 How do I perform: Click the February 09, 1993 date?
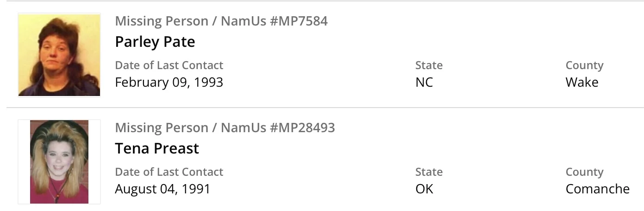tap(169, 83)
